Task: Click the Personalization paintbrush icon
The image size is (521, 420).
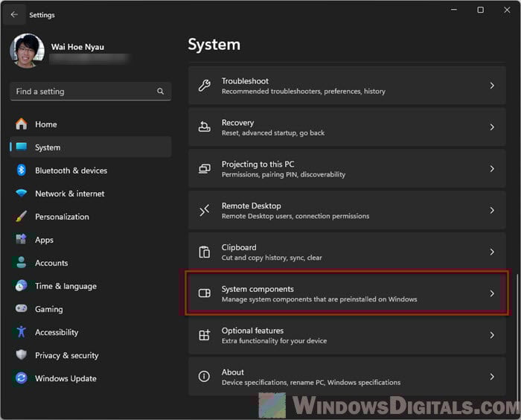Action: tap(22, 216)
